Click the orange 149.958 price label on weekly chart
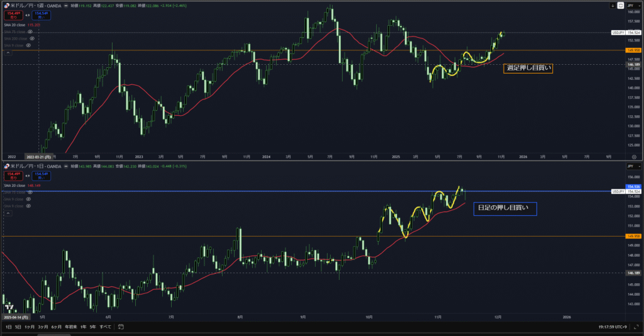 click(x=633, y=50)
